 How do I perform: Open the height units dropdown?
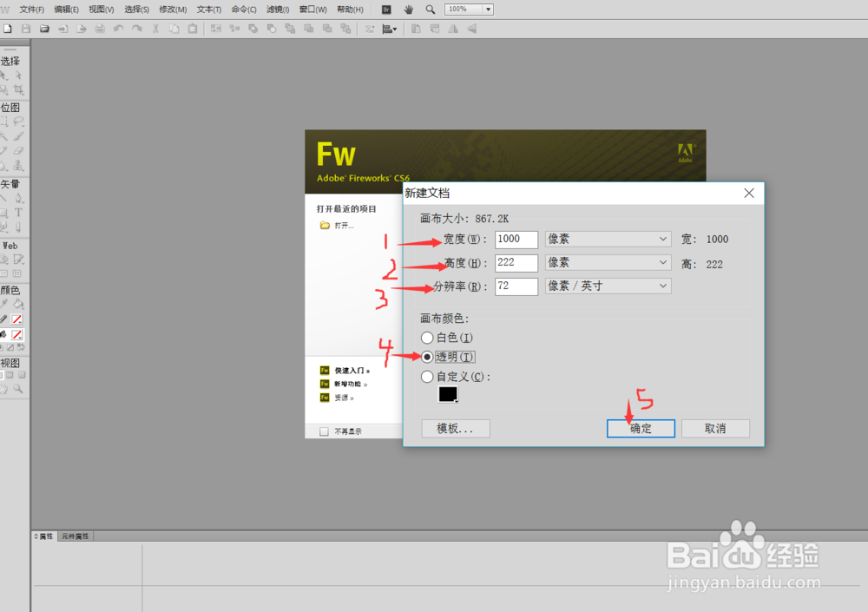pos(608,262)
